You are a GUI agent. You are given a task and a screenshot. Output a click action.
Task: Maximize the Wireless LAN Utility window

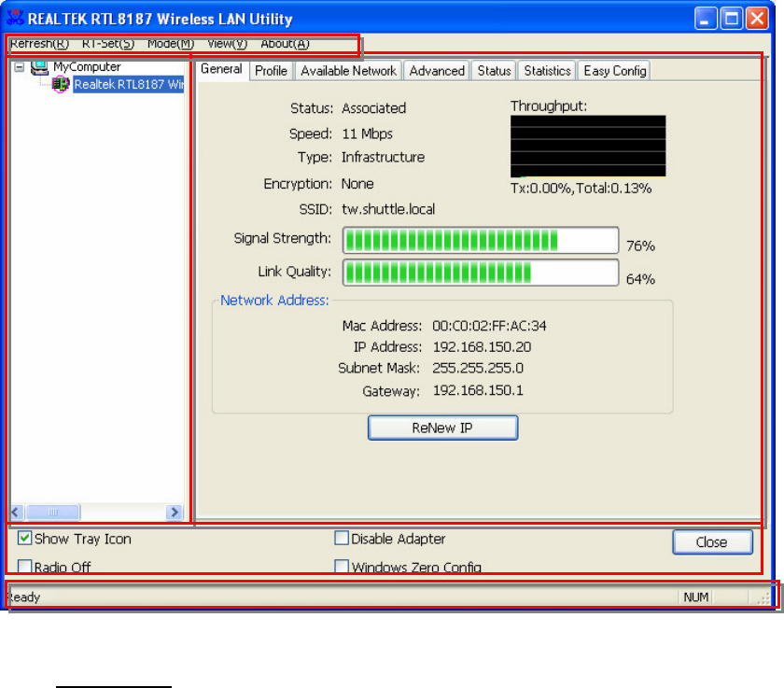(x=732, y=19)
